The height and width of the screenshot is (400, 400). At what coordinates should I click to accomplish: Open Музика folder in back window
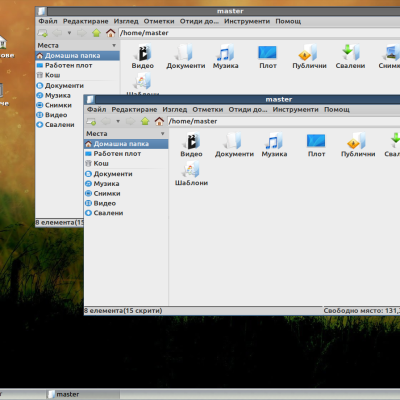pyautogui.click(x=226, y=56)
